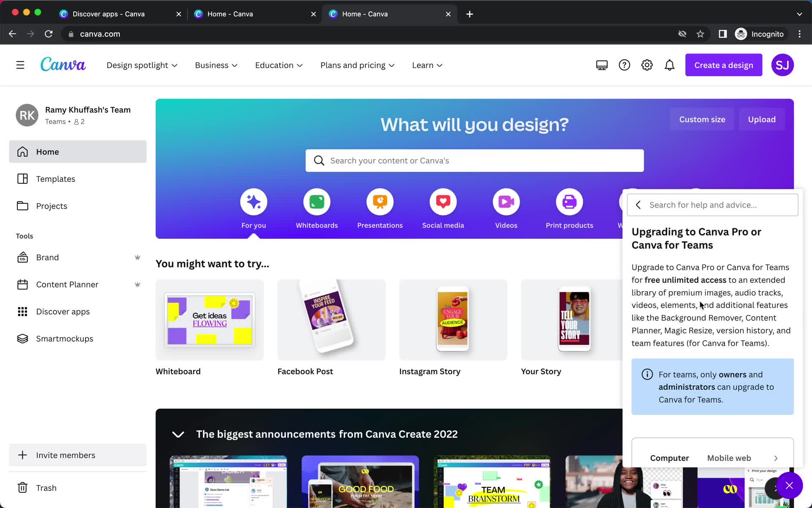Open the Custom size option
Screen dimensions: 812x508
[702, 119]
